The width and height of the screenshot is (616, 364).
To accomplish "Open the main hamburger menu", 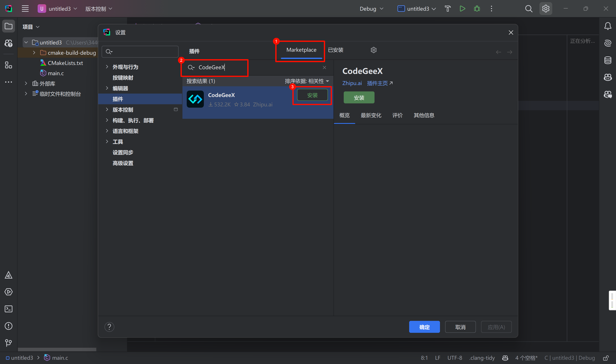I will 25,9.
